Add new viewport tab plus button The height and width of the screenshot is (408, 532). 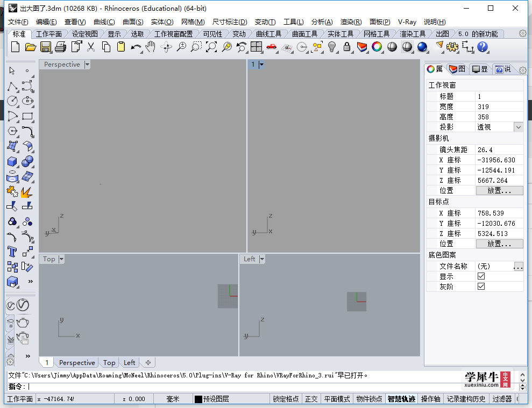pos(148,362)
